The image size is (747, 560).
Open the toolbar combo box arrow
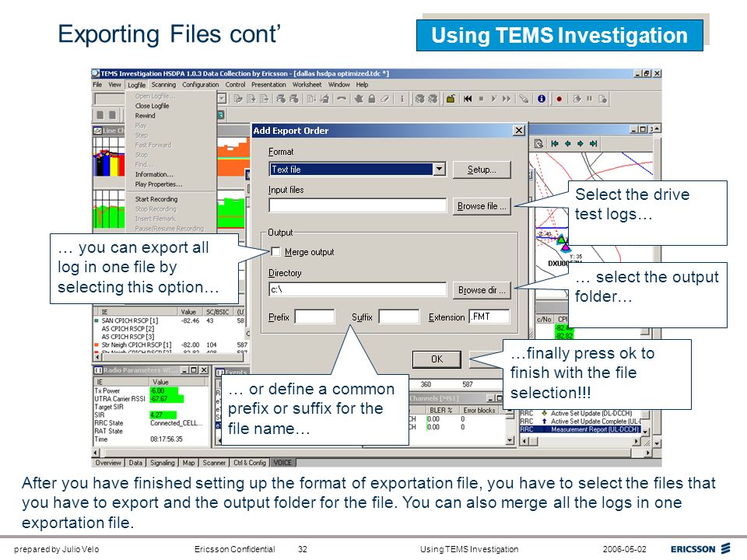(222, 99)
